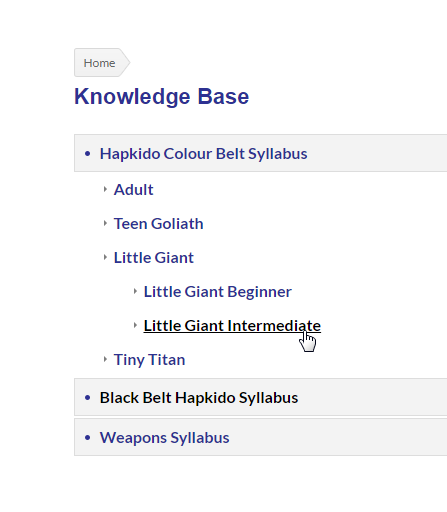Click bullet beside Black Belt Hapkido Syllabus
447x512 pixels.
(88, 398)
